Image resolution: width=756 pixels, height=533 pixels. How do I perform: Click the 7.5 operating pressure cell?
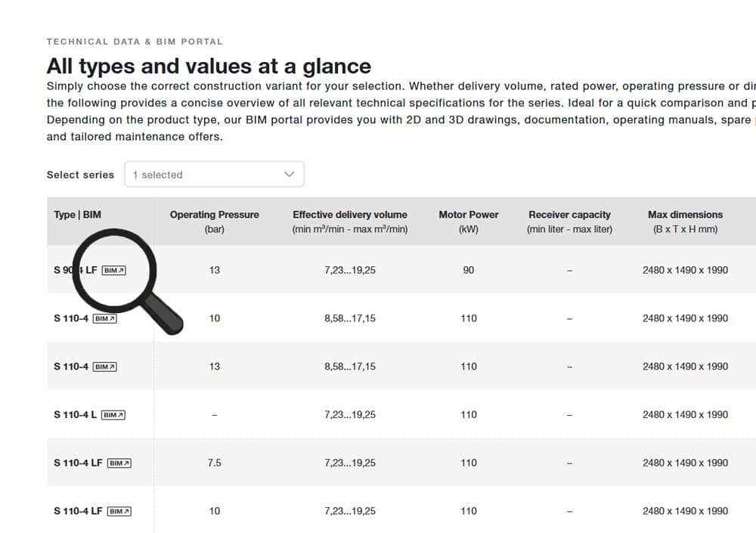pos(214,463)
